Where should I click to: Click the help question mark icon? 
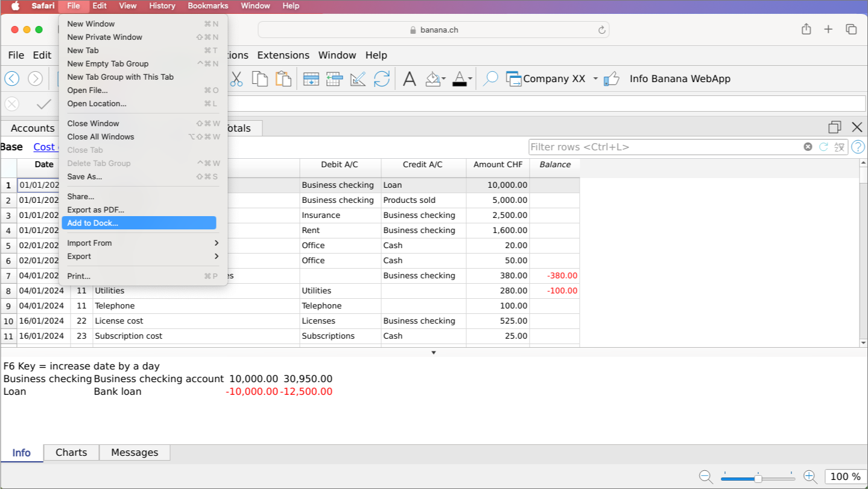[857, 147]
